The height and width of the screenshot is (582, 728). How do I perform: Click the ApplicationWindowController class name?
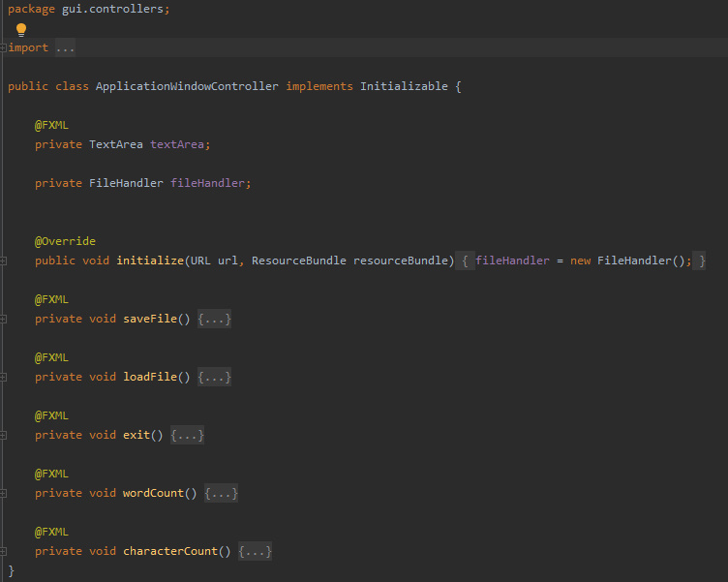(x=188, y=86)
